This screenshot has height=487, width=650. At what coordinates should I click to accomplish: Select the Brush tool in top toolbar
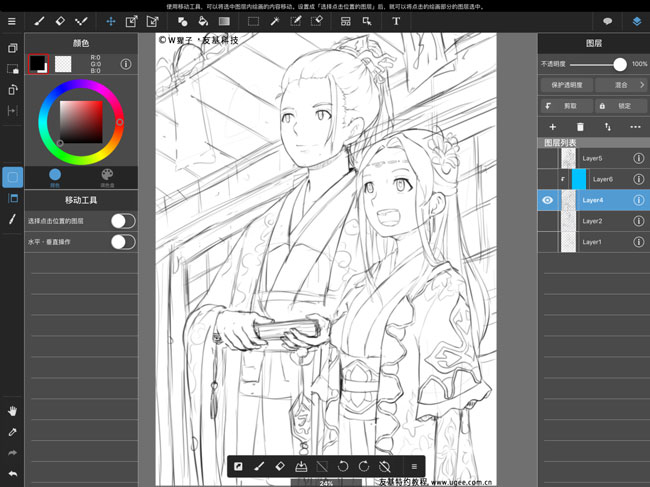point(39,21)
